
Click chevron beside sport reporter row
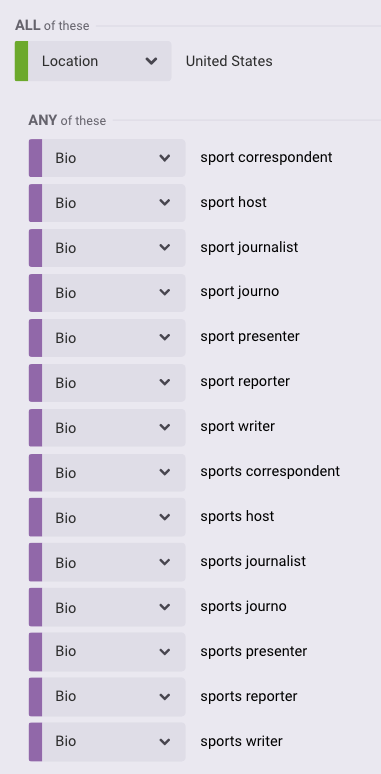(165, 383)
